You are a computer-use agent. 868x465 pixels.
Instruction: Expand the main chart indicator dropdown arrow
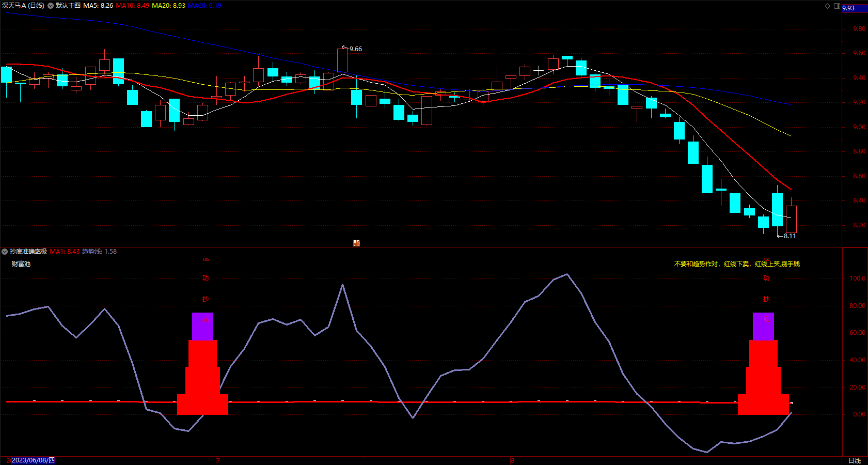click(51, 6)
